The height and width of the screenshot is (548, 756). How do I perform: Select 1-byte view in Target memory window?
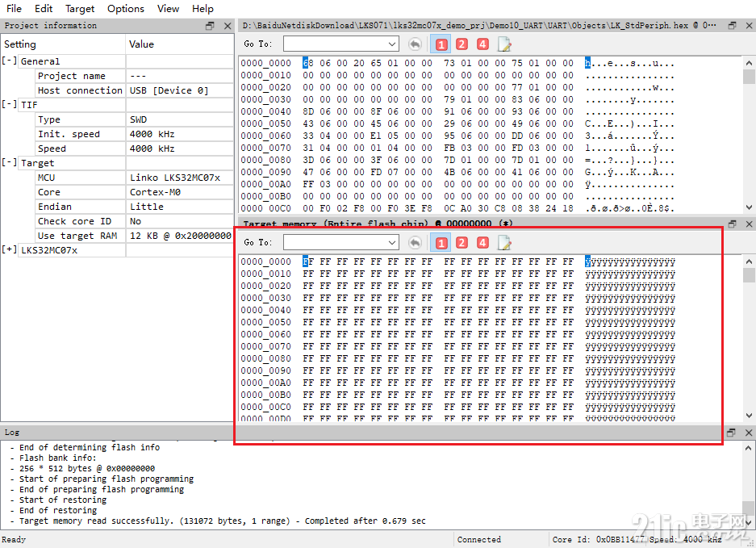pyautogui.click(x=441, y=243)
